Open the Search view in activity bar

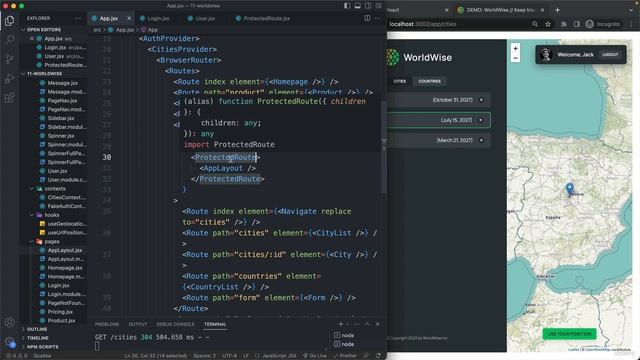9,40
